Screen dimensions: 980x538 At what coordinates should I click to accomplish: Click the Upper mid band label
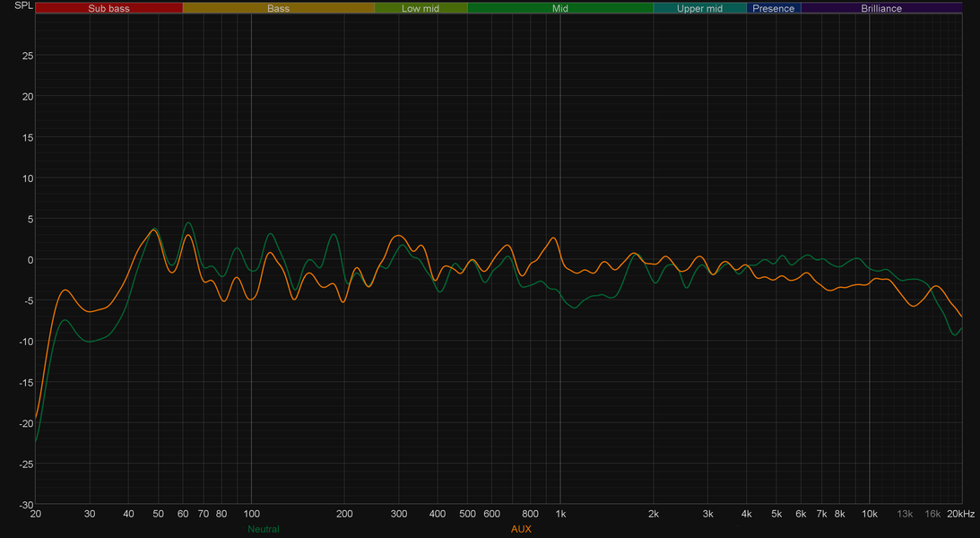pyautogui.click(x=699, y=8)
